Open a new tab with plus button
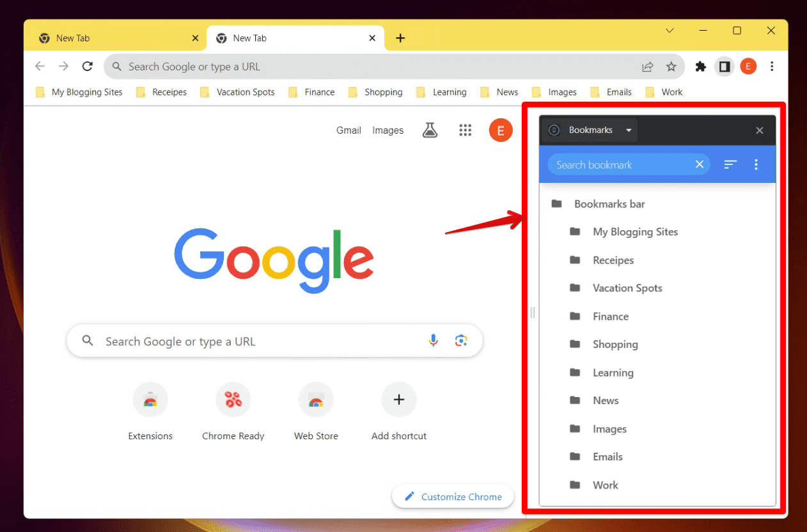This screenshot has width=807, height=532. tap(400, 38)
